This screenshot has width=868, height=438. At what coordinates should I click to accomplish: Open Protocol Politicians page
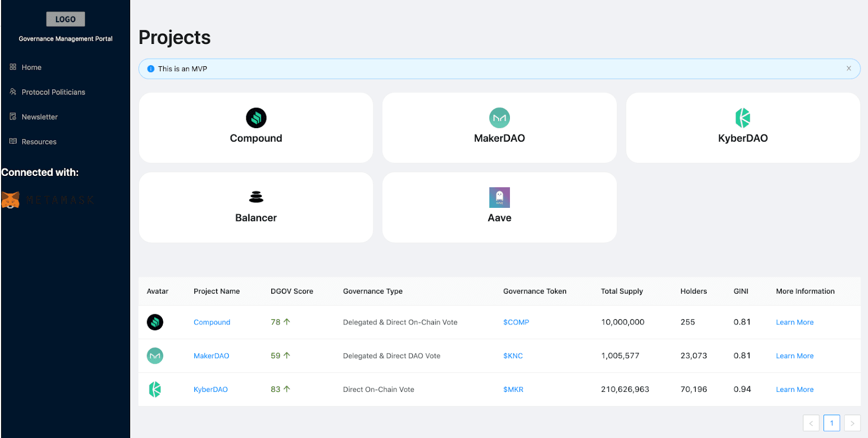tap(53, 92)
